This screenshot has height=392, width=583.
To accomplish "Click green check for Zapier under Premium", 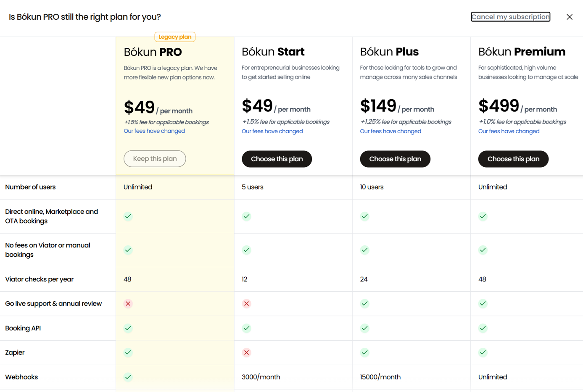I will tap(483, 353).
